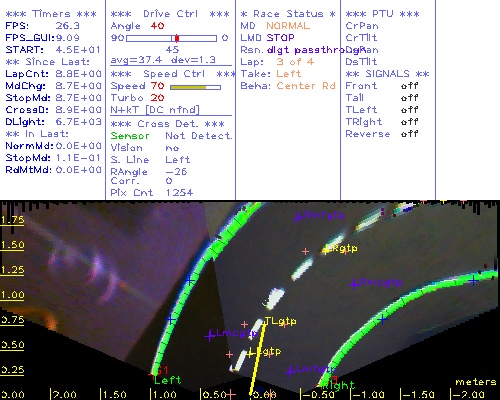This screenshot has height=400, width=500.
Task: Click the purple Lmfgtp cross marker
Action: tap(291, 371)
